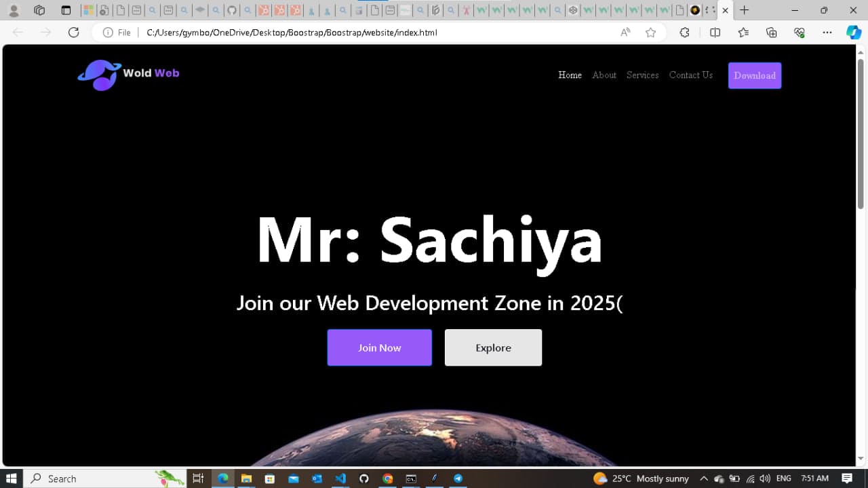Open the Favorites list toolbar button
Viewport: 868px width, 488px height.
pos(743,33)
